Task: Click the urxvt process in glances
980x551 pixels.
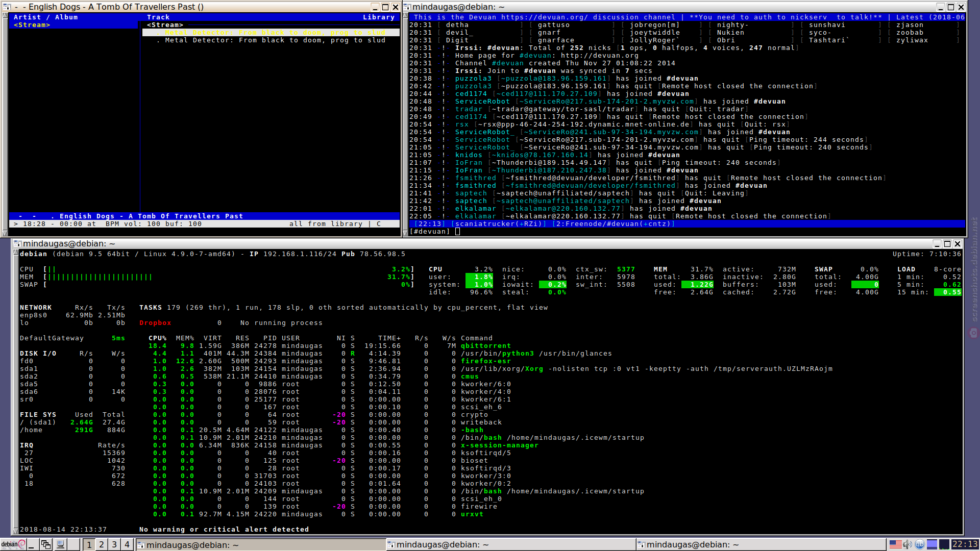Action: pos(472,514)
